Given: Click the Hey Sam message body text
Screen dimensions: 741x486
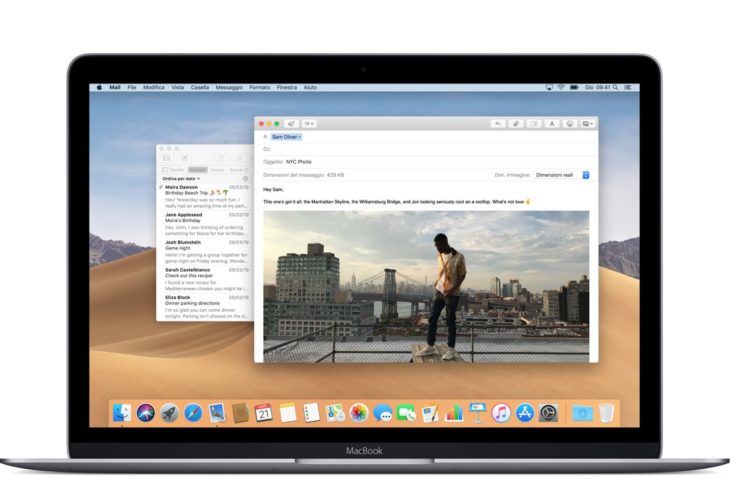Looking at the screenshot, I should pos(273,190).
